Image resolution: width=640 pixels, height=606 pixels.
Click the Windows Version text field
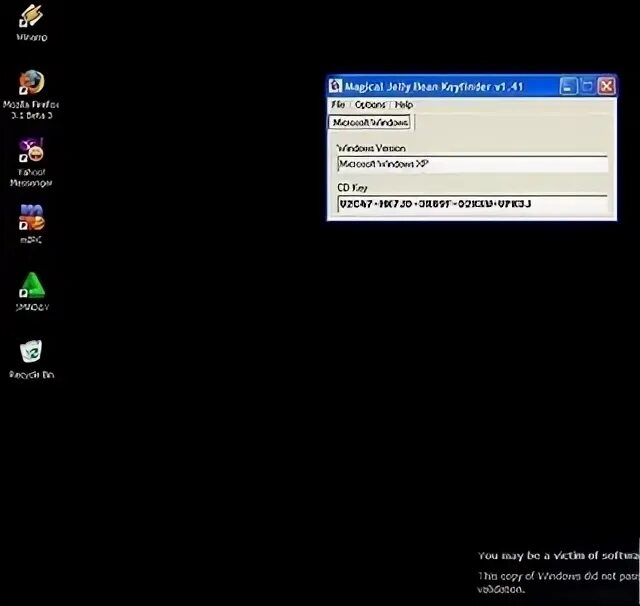click(473, 164)
